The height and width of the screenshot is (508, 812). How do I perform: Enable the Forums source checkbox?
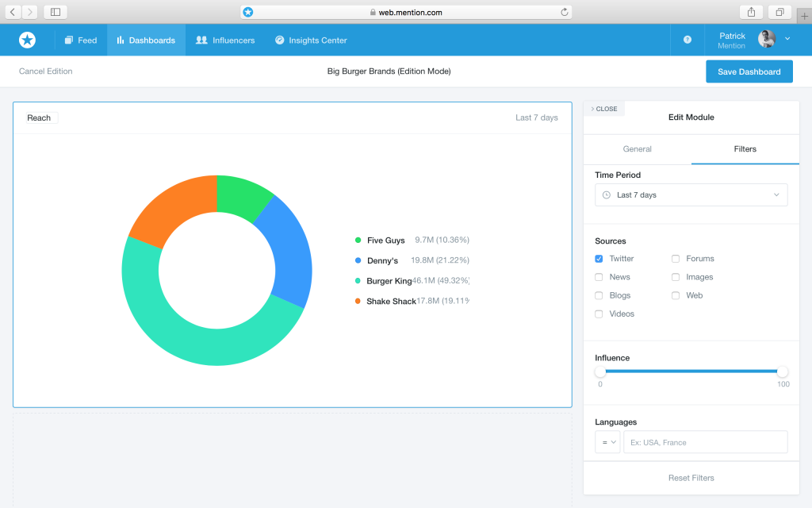676,259
